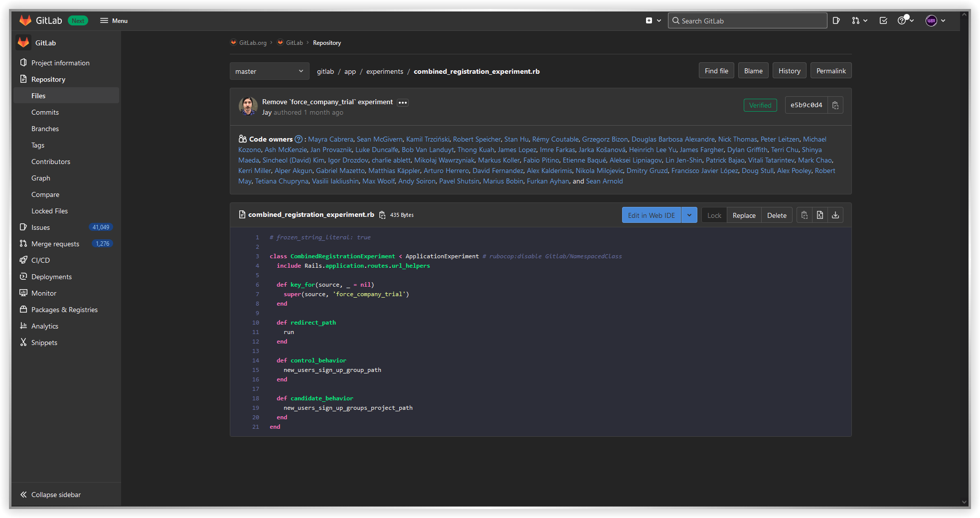Image resolution: width=980 pixels, height=518 pixels.
Task: Select Commits in the sidebar
Action: point(45,112)
